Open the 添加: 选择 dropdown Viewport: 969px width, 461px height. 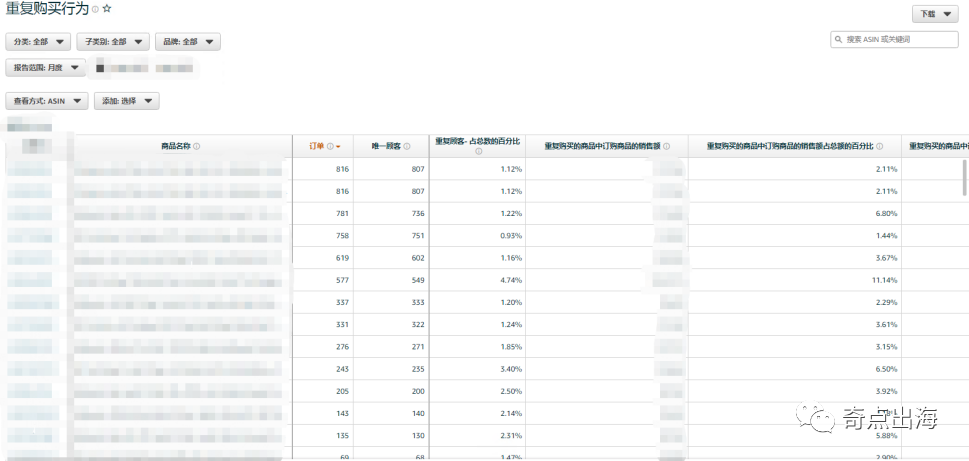point(127,101)
